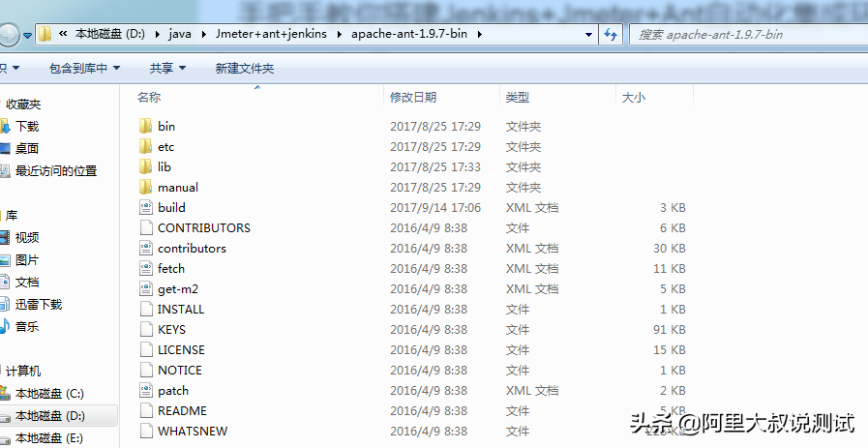The width and height of the screenshot is (868, 448).
Task: Select the INSTALL file icon
Action: (146, 309)
